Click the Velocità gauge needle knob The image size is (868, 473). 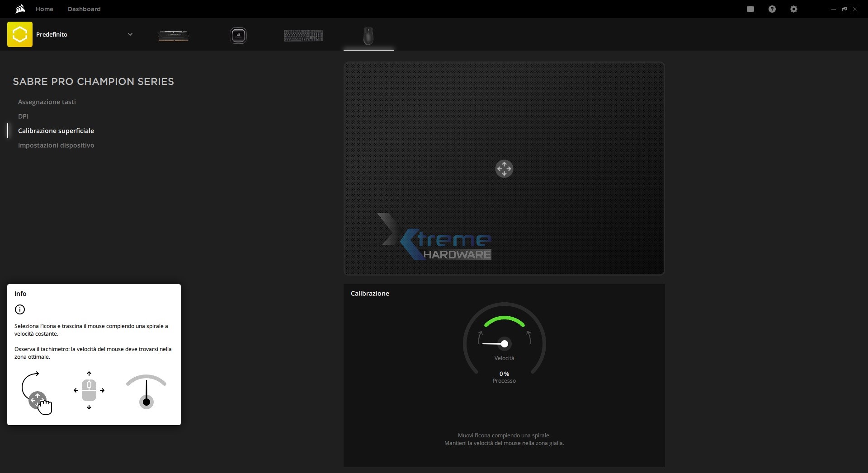(505, 344)
